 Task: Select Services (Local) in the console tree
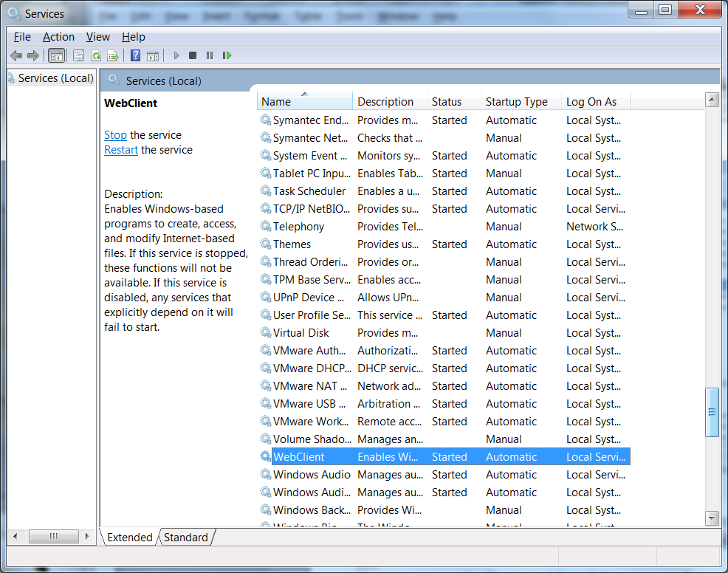click(x=55, y=78)
